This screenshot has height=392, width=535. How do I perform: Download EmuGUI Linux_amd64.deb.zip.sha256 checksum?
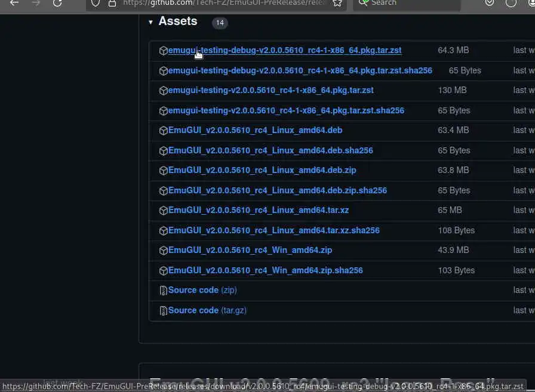pos(278,190)
